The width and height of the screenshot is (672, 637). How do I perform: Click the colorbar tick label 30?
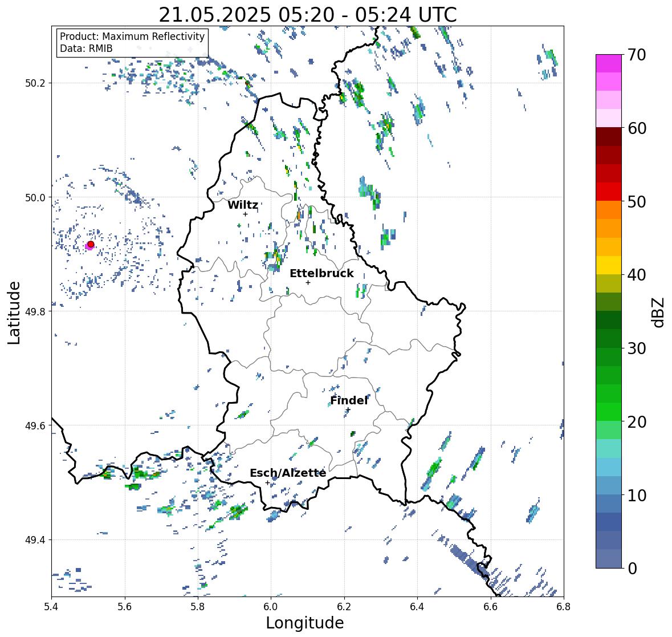[x=637, y=348]
